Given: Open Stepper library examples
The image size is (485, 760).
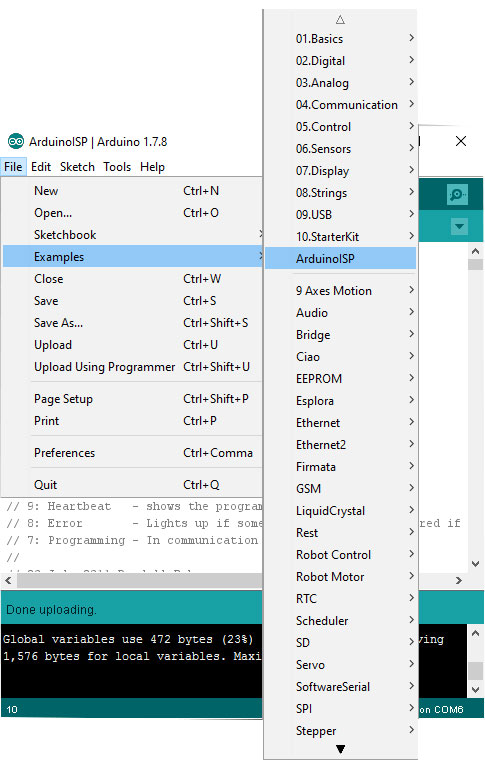Looking at the screenshot, I should pos(341,730).
